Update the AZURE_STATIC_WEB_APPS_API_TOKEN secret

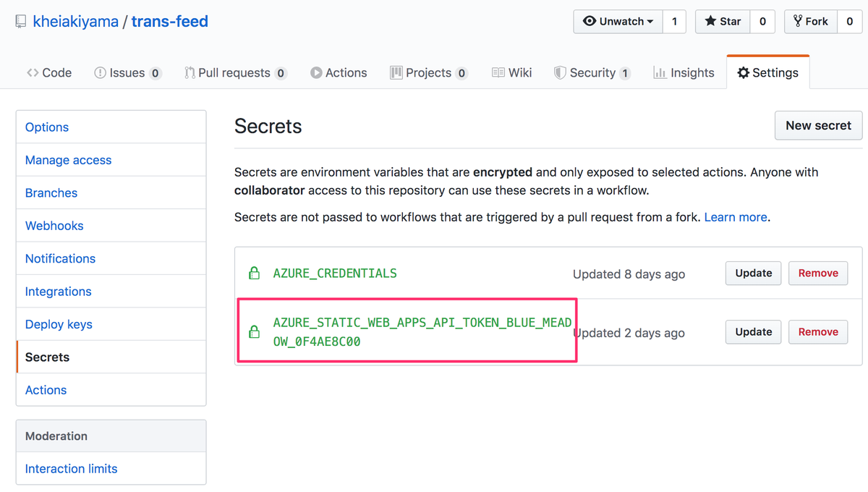click(753, 331)
